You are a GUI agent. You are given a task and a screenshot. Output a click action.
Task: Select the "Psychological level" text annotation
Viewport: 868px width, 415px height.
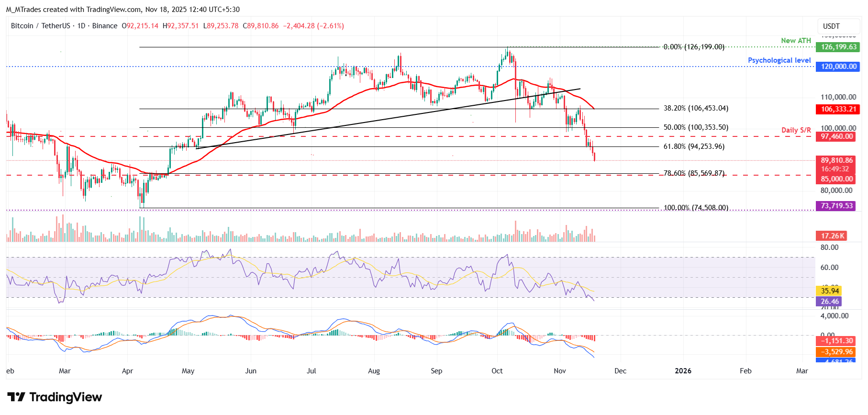pyautogui.click(x=779, y=60)
